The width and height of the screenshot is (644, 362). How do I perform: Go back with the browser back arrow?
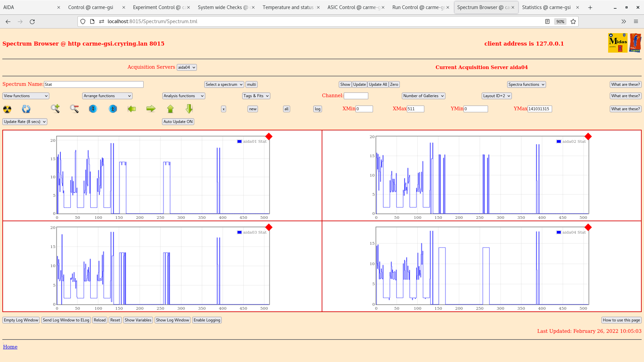[8, 21]
